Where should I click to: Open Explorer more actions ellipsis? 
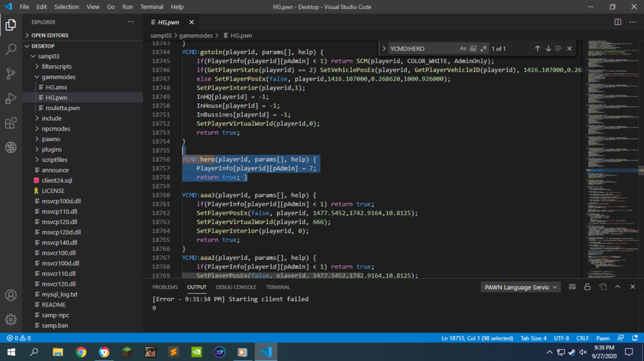pos(131,22)
